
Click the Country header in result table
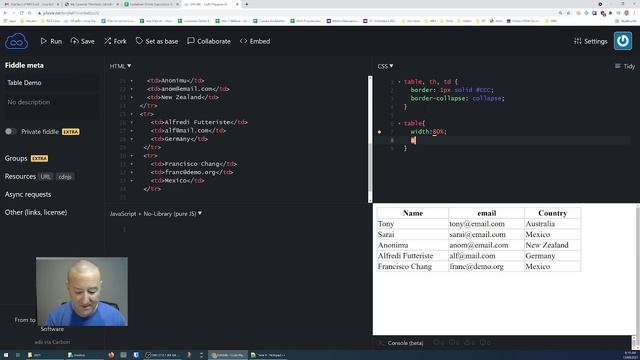point(553,213)
